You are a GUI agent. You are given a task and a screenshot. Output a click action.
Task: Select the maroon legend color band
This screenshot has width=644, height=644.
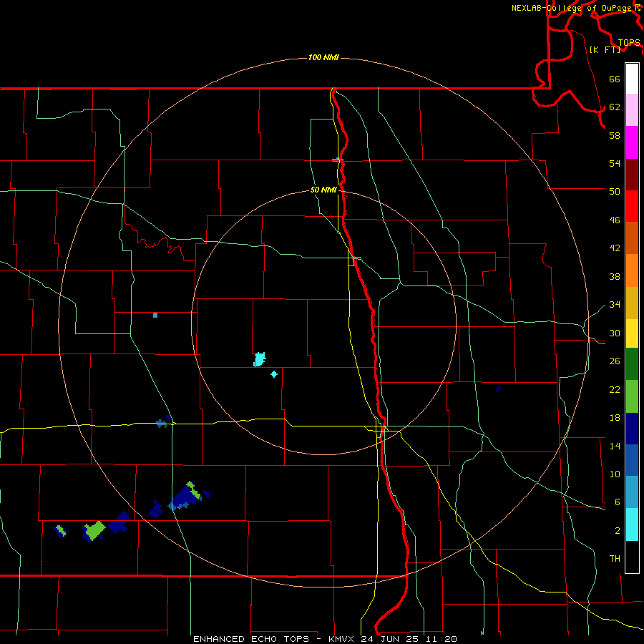click(632, 175)
